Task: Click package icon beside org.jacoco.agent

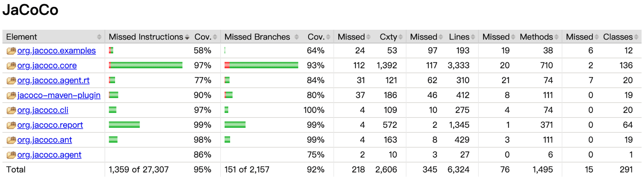Action: 11,155
